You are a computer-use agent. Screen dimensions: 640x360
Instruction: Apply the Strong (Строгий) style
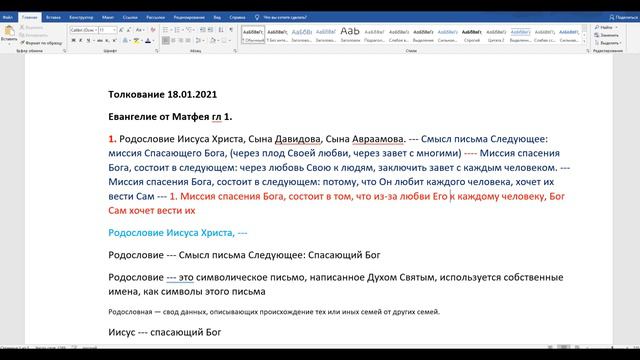click(472, 35)
